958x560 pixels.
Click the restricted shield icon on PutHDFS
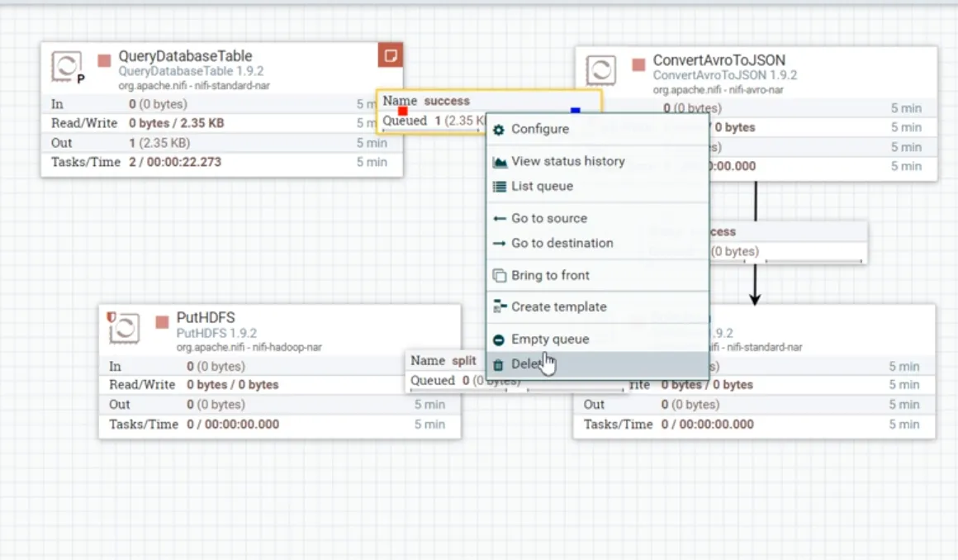pos(111,316)
